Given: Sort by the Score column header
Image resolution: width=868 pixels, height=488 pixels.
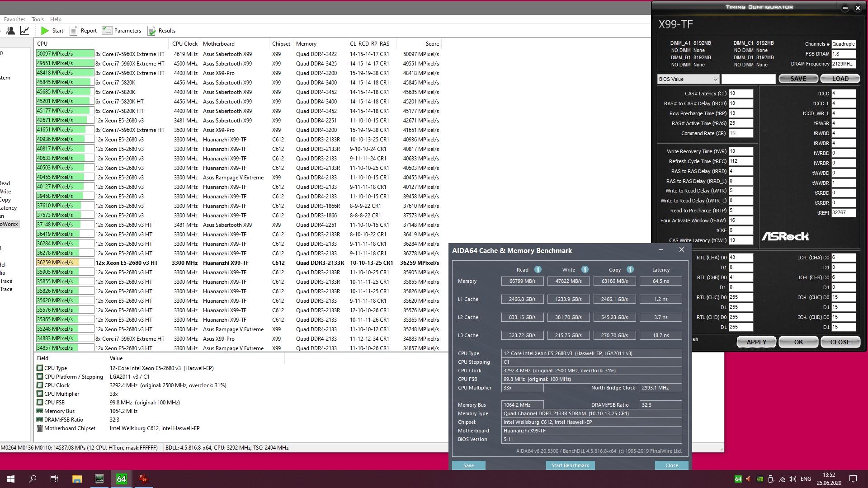Looking at the screenshot, I should pyautogui.click(x=432, y=44).
